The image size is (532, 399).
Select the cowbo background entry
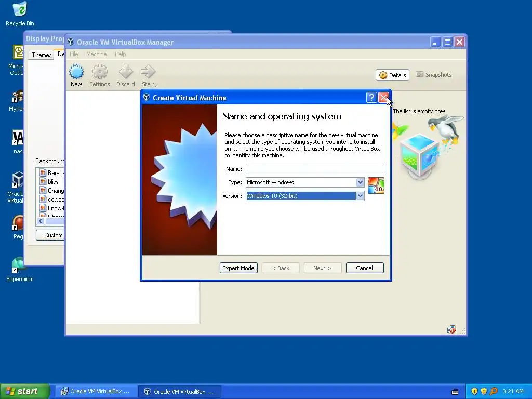click(x=51, y=199)
